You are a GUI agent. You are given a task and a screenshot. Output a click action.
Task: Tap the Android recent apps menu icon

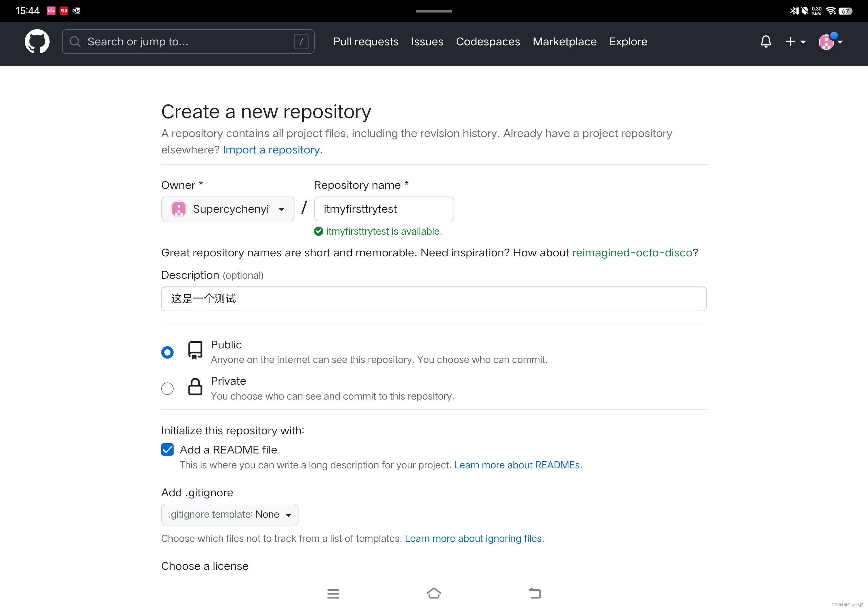coord(333,593)
